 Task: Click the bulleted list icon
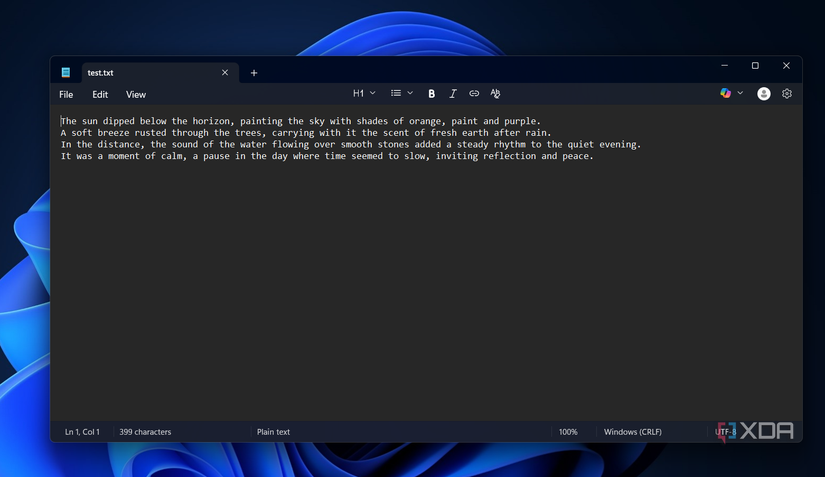[396, 94]
